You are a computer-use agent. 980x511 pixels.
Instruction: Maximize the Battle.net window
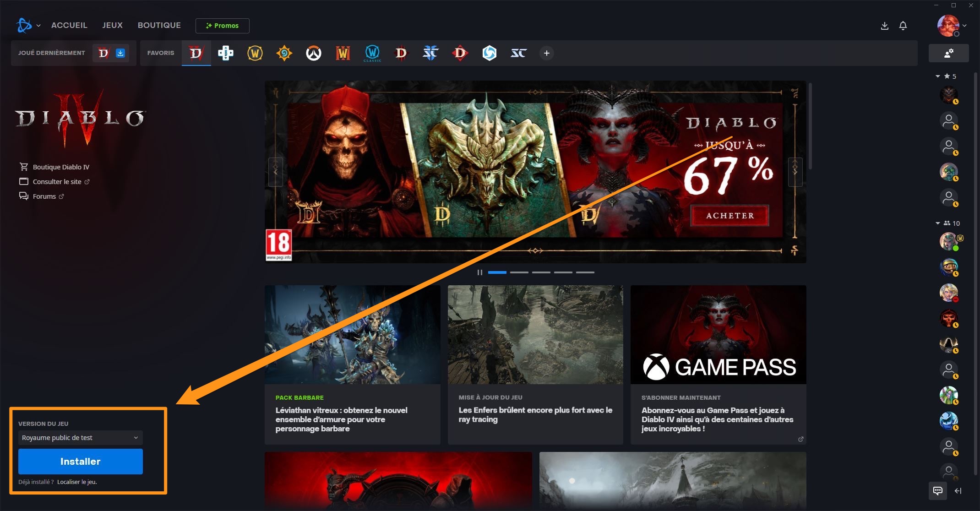pyautogui.click(x=953, y=5)
